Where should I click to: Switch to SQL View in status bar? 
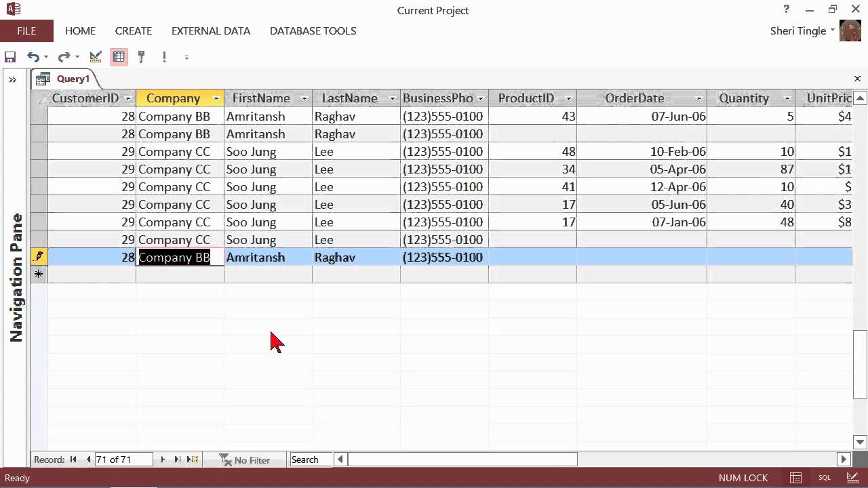tap(825, 478)
